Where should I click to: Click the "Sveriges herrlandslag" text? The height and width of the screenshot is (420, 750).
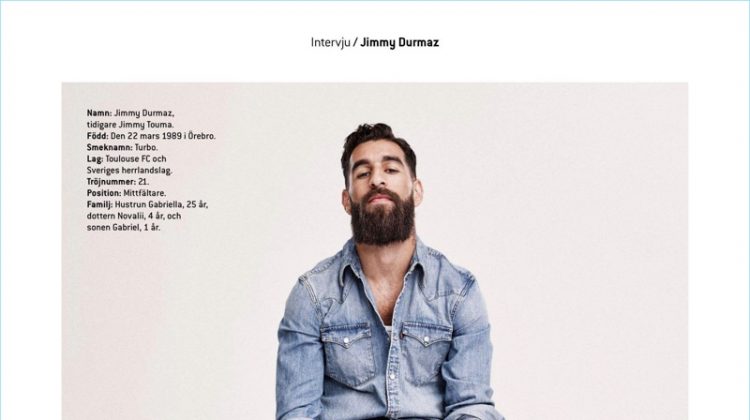point(129,170)
